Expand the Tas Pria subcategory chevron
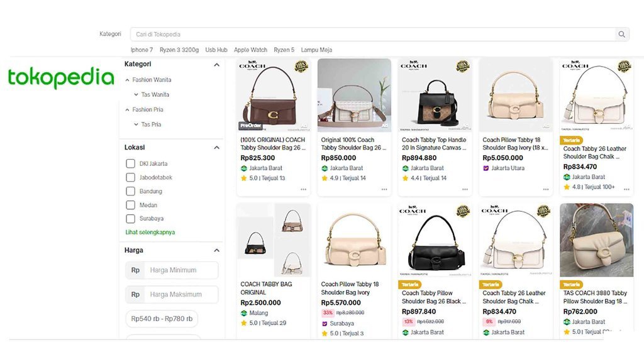Image resolution: width=644 pixels, height=362 pixels. pyautogui.click(x=136, y=124)
